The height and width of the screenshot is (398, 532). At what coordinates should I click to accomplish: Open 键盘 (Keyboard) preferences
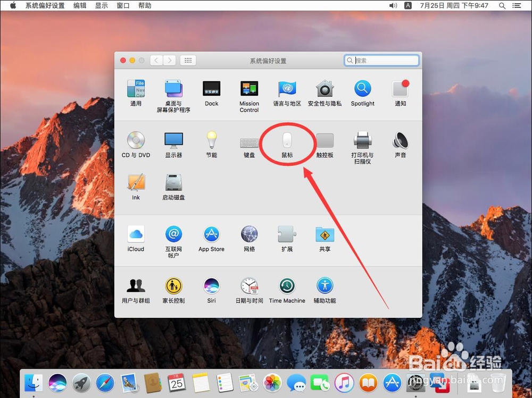pos(249,147)
